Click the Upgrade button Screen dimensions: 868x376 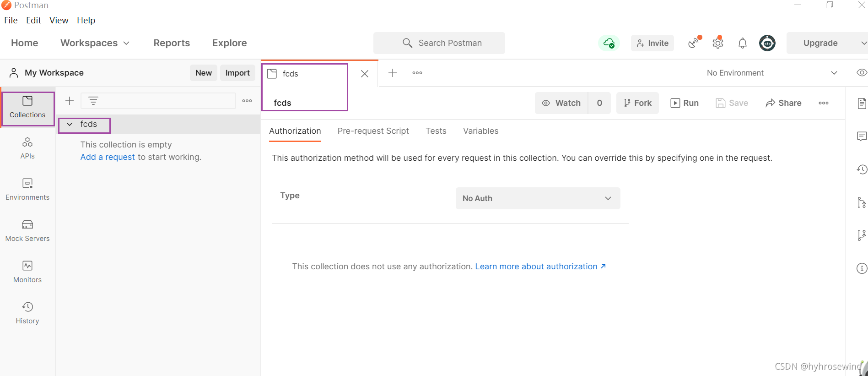820,43
